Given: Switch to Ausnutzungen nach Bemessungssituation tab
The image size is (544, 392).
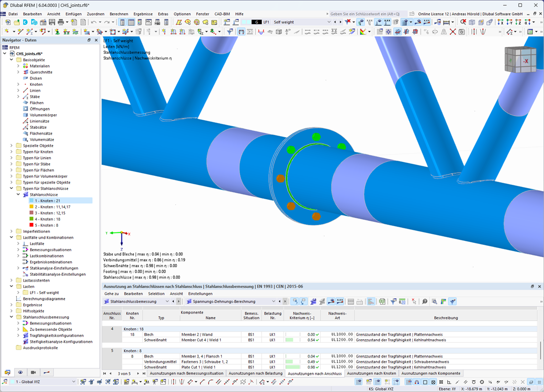Looking at the screenshot, I should pyautogui.click(x=186, y=373).
